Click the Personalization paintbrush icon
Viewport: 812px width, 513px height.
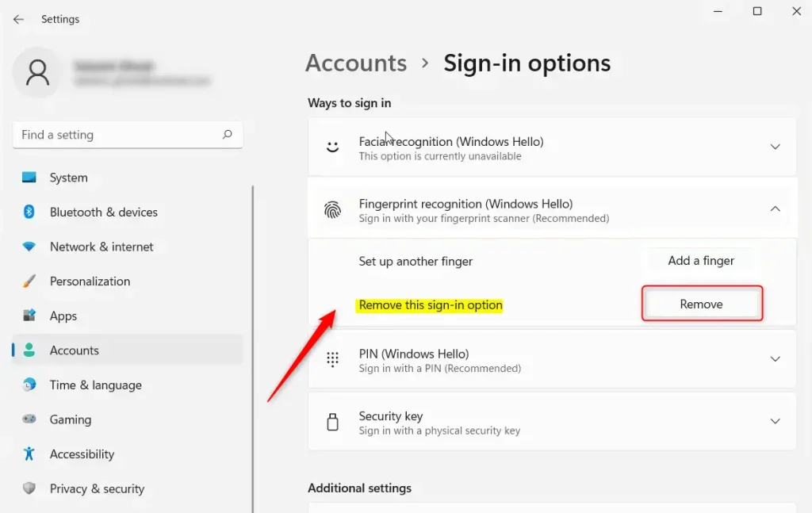(x=29, y=281)
